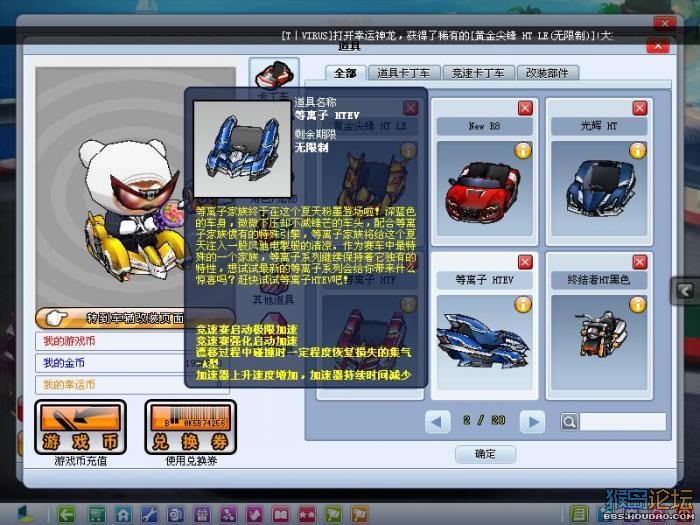Click the 我的幸运币 balance row

coord(132,385)
